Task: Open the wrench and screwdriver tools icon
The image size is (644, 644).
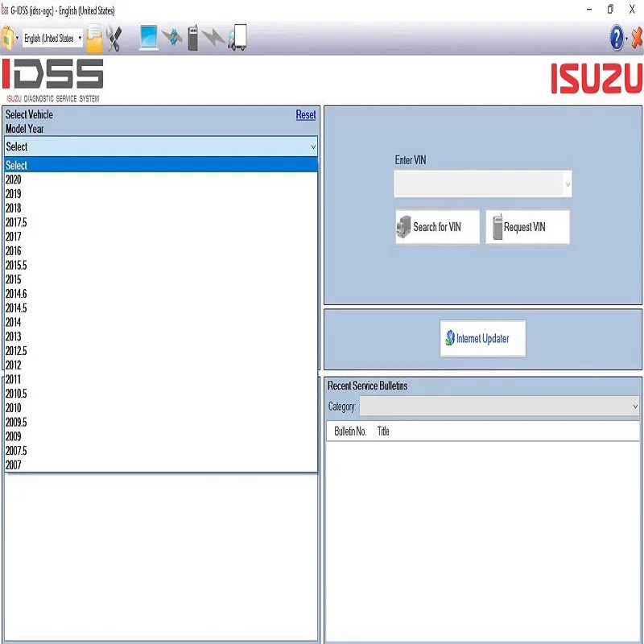Action: coord(114,39)
